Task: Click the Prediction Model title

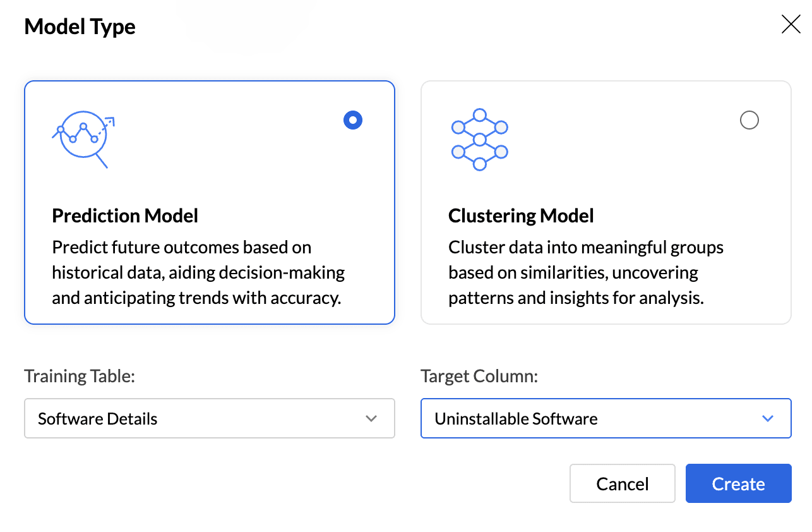Action: click(x=125, y=216)
